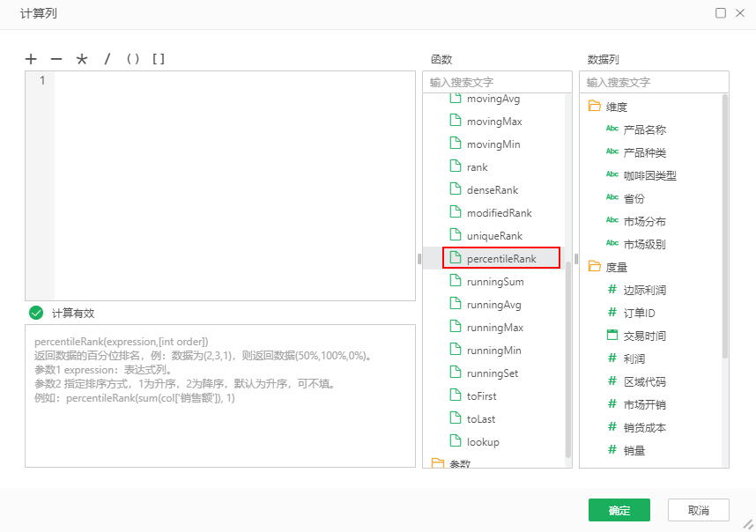Insert square brackets into the formula

click(x=159, y=59)
